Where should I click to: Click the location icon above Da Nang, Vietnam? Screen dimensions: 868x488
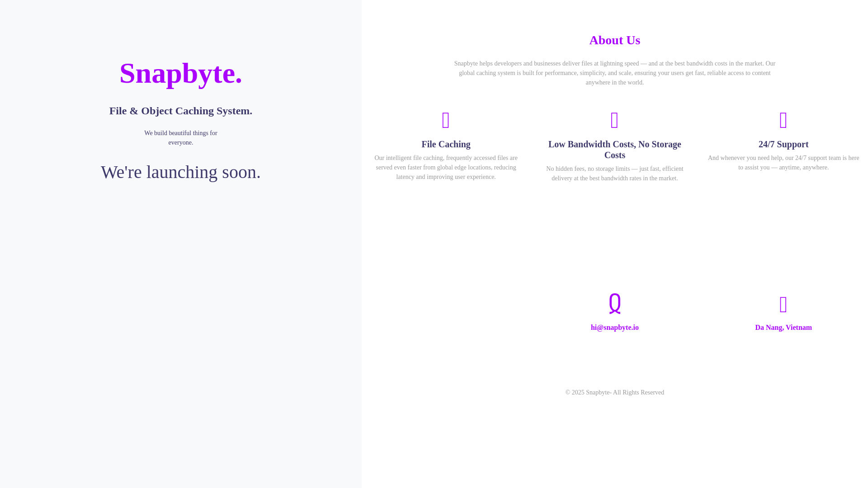pyautogui.click(x=783, y=305)
